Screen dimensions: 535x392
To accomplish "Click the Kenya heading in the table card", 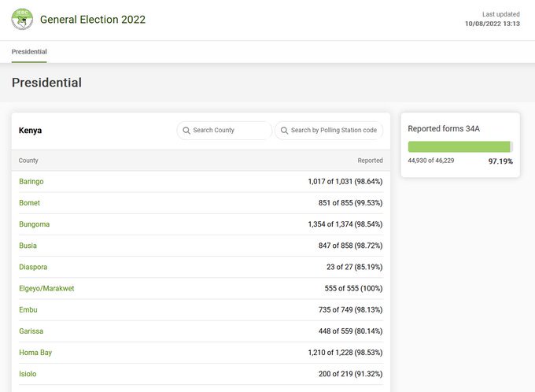I will [31, 131].
